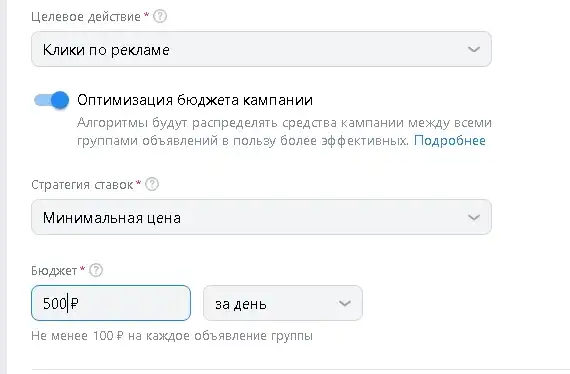Open help tooltip for Целевое действие
Image resolution: width=570 pixels, height=374 pixels.
160,16
